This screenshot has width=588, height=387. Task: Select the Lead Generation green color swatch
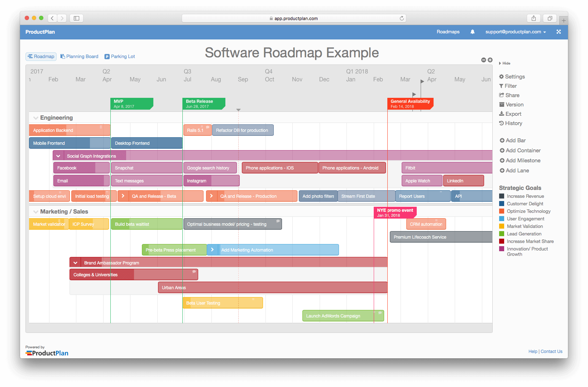pos(502,234)
